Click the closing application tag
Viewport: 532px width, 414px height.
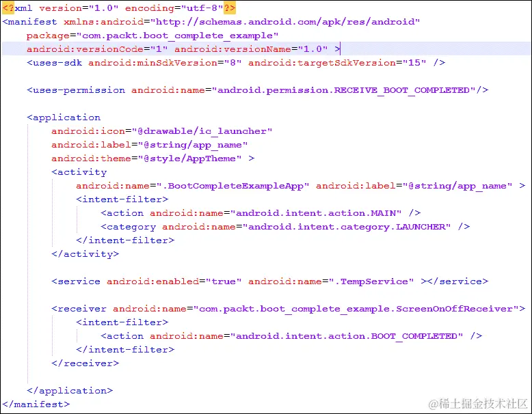tap(70, 391)
